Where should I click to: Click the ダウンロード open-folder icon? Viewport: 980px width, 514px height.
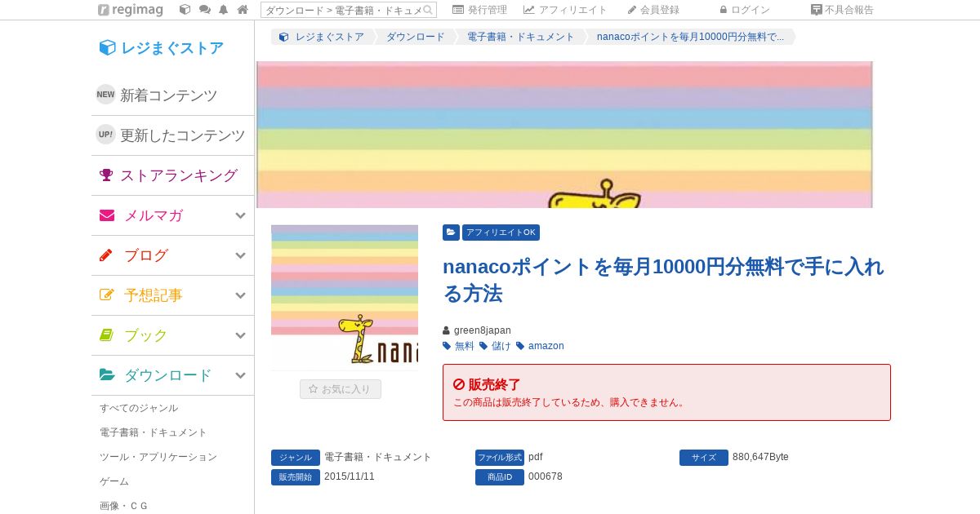tap(107, 375)
